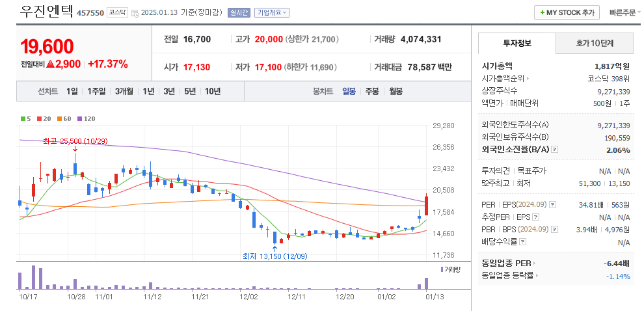Click the 외국인보유주식수(B) value 190,559
This screenshot has height=311, width=644.
pos(617,138)
